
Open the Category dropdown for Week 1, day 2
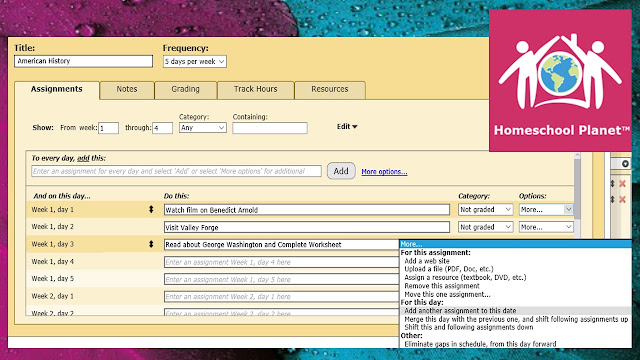click(485, 227)
